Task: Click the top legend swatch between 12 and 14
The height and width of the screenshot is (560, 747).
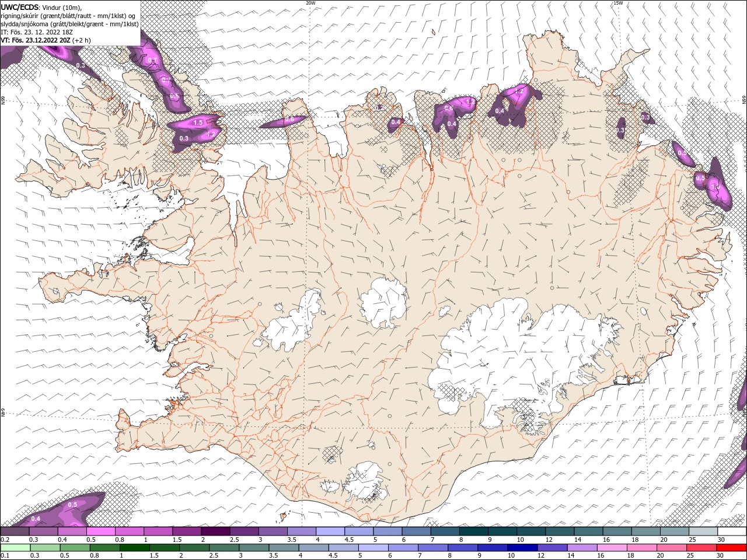Action: 560,531
